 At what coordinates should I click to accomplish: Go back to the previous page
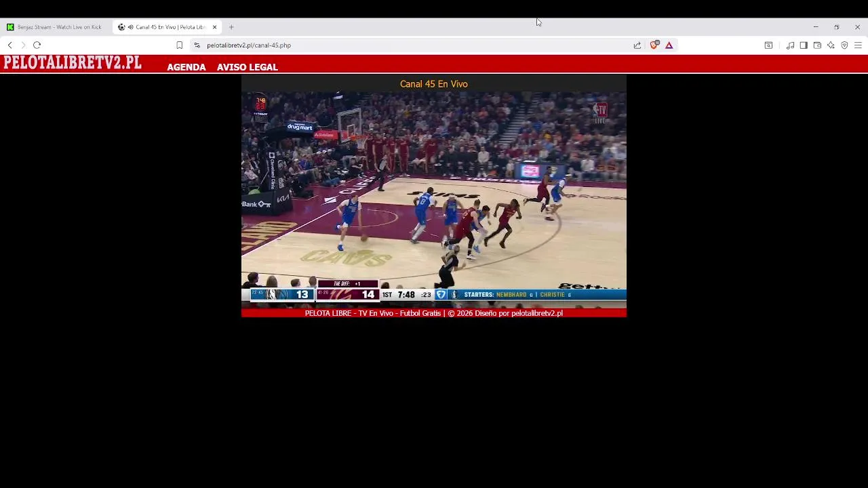click(9, 45)
